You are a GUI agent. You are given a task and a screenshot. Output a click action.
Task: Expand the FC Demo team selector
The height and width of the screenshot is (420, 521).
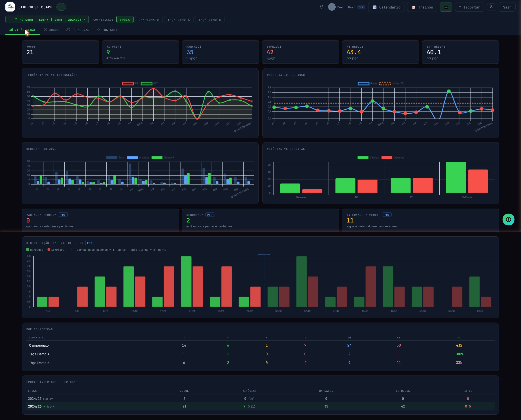tap(47, 20)
